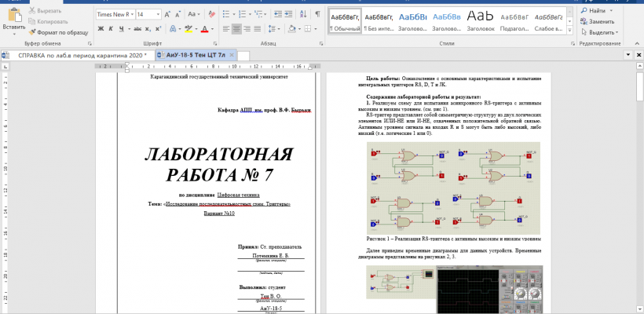Image resolution: width=644 pixels, height=314 pixels.
Task: Apply yellow text highlight color
Action: pyautogui.click(x=188, y=29)
